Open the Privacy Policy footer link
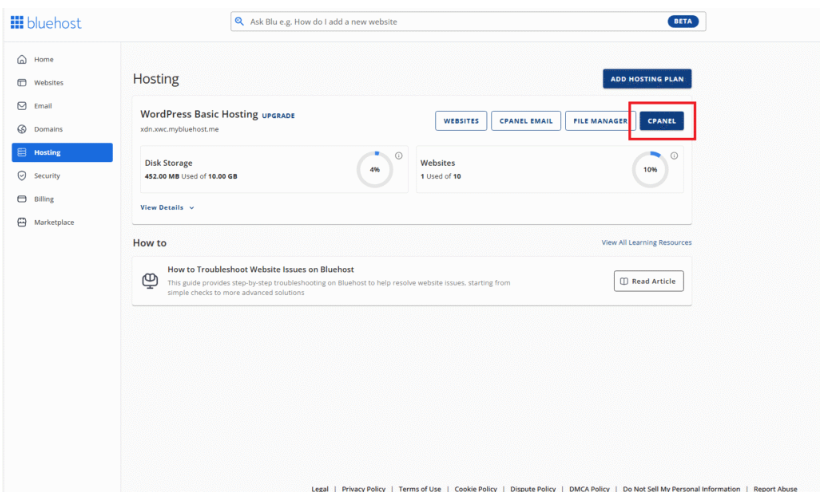This screenshot has width=823, height=496. [363, 489]
